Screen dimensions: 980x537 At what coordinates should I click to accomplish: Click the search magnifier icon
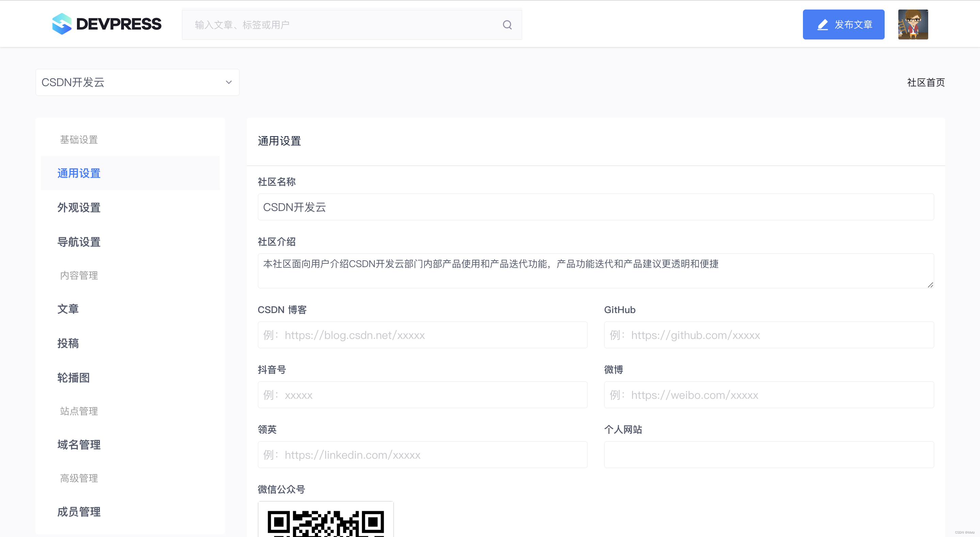click(507, 25)
